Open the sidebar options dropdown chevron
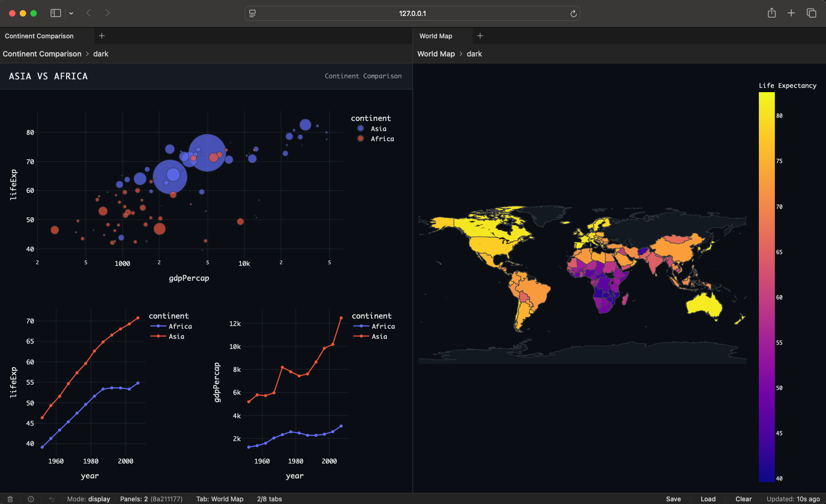This screenshot has width=826, height=504. click(71, 13)
